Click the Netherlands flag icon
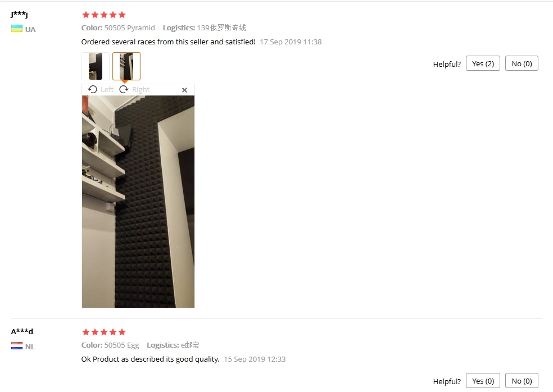Screen dimensions: 553x392 click(x=16, y=346)
